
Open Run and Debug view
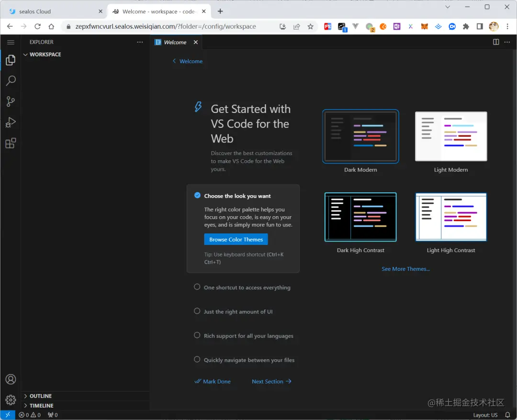pos(11,122)
